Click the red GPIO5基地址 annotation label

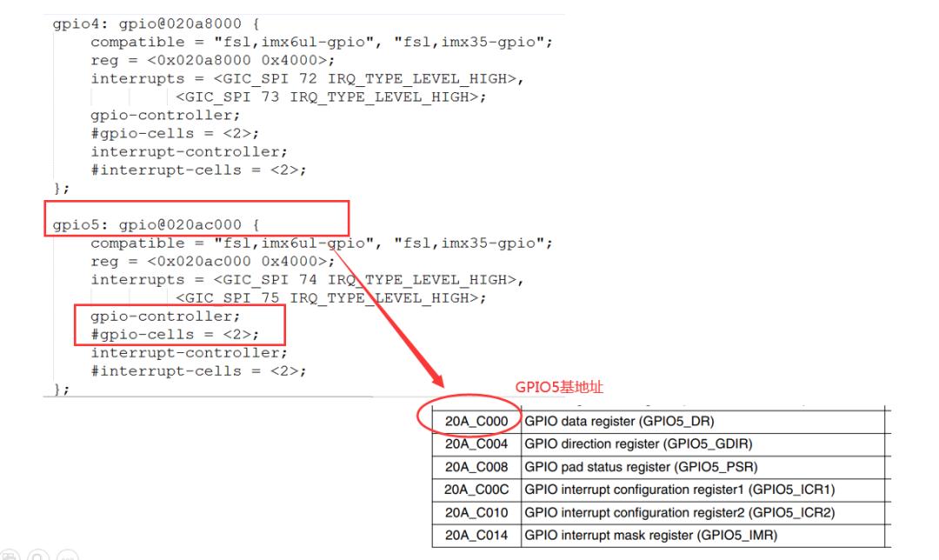[x=559, y=387]
